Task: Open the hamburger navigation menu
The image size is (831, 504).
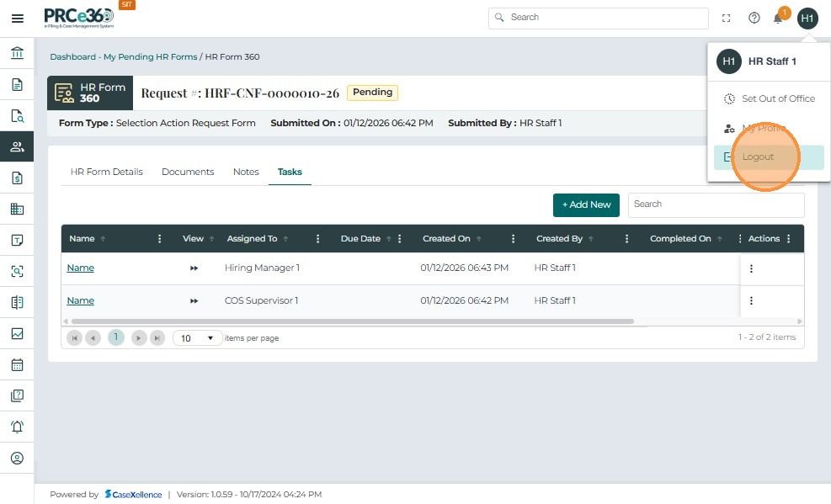Action: [x=18, y=19]
